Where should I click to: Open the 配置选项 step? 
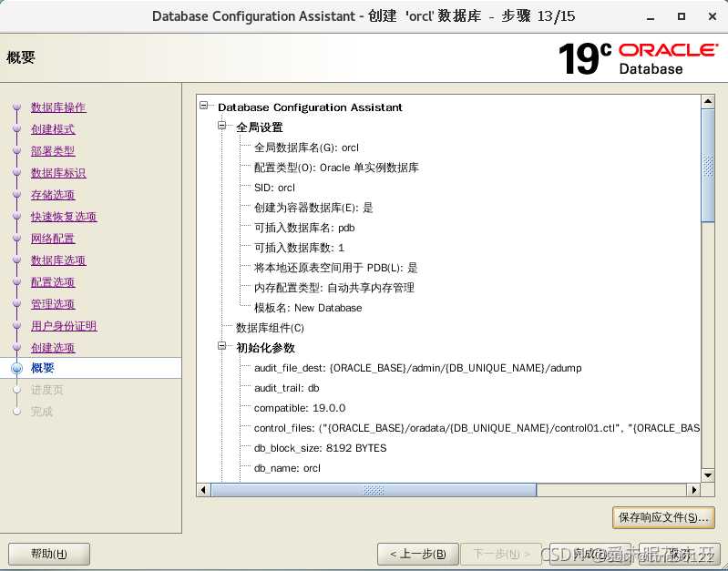pyautogui.click(x=53, y=282)
